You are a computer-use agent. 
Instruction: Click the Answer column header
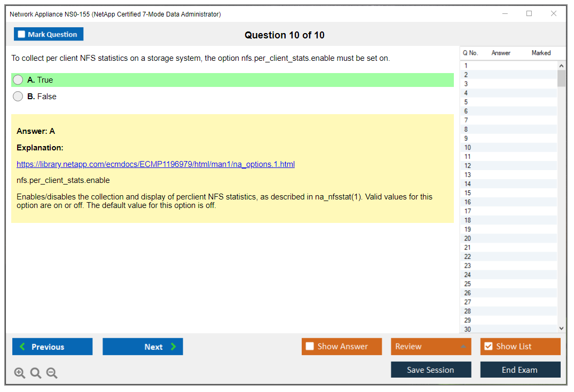pyautogui.click(x=500, y=53)
